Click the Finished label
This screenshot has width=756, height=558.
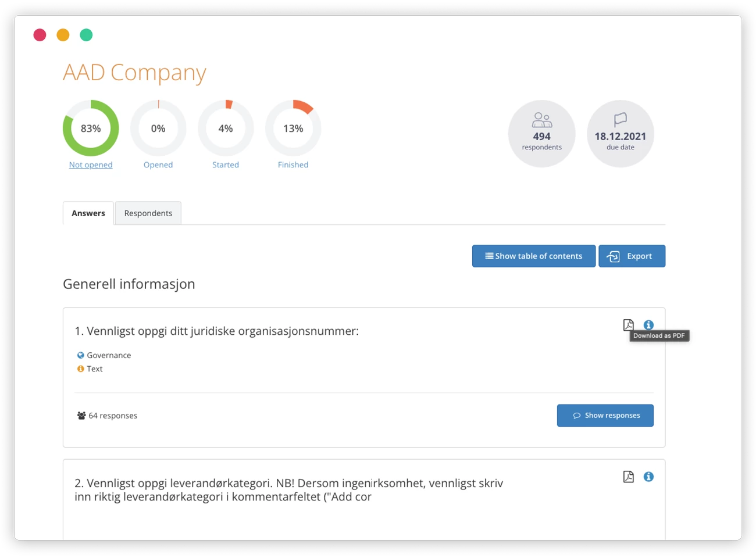click(x=293, y=164)
